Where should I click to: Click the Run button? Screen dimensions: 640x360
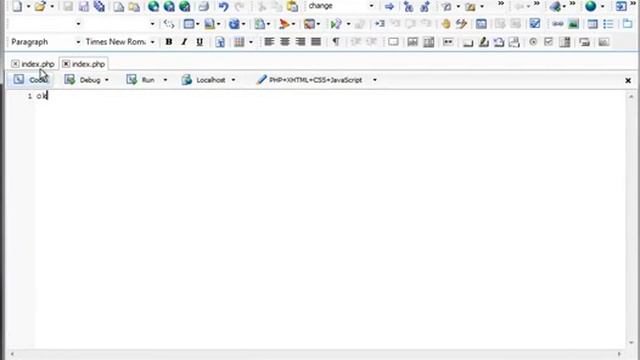point(141,80)
